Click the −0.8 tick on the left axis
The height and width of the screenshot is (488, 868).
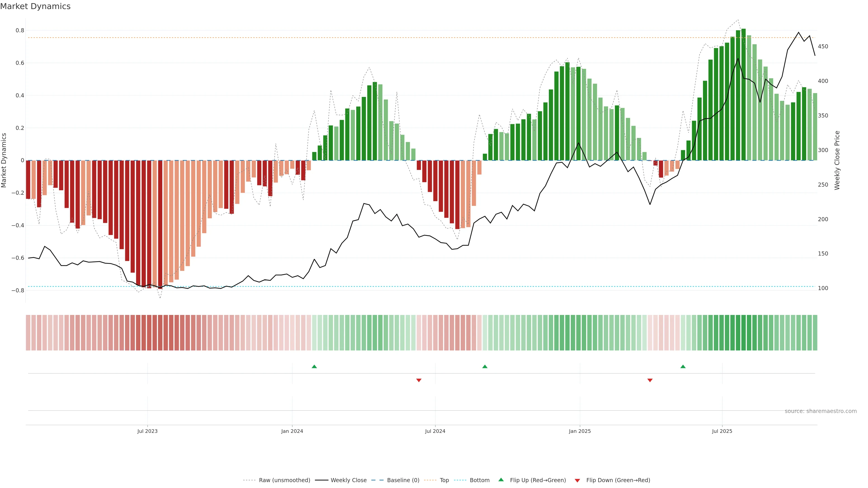[18, 290]
